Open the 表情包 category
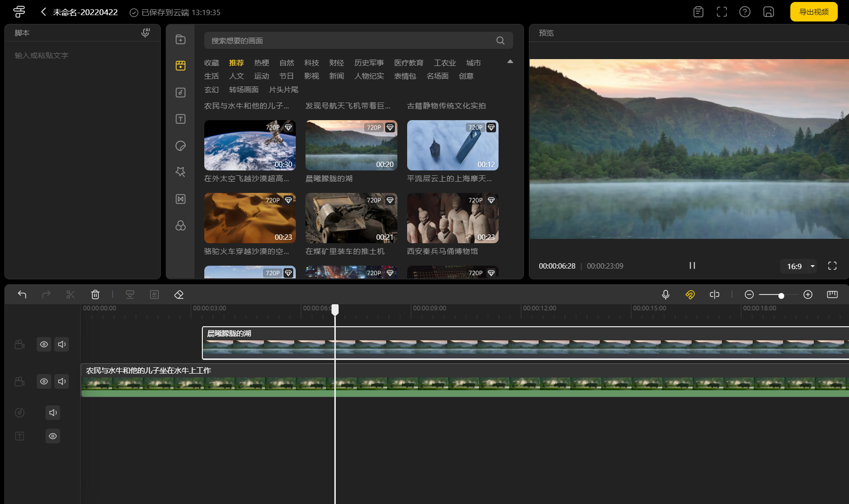Screen dimensions: 849x504 point(405,76)
